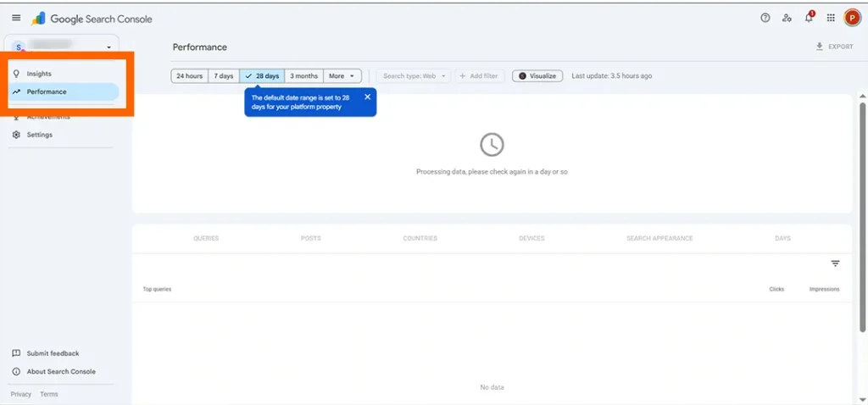Viewport: 868px width, 405px height.
Task: Switch to the Search Appearance tab
Action: (x=659, y=238)
